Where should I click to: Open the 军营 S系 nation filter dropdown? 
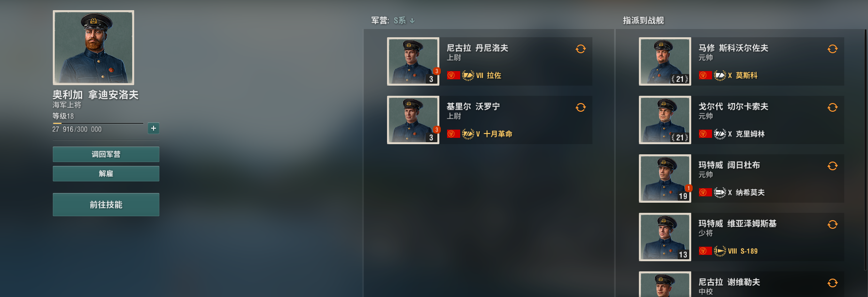pyautogui.click(x=400, y=20)
